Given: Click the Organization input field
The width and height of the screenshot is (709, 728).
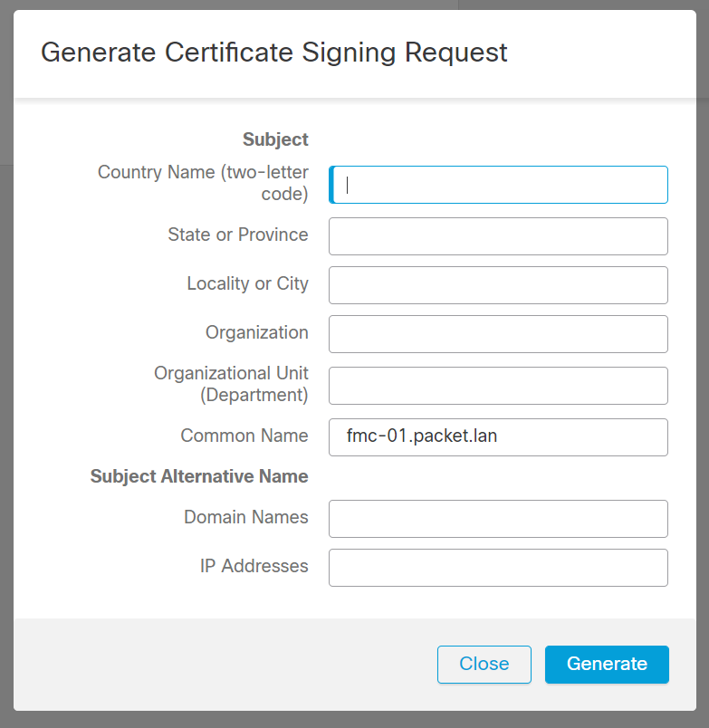Looking at the screenshot, I should (x=498, y=334).
